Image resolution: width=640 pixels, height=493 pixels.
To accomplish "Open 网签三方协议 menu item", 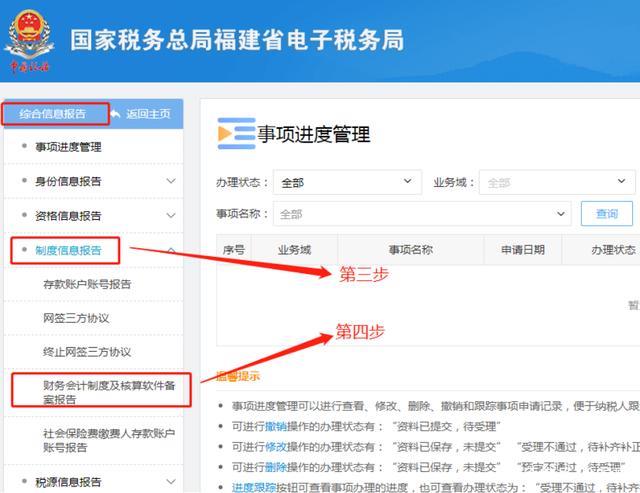I will (x=76, y=318).
